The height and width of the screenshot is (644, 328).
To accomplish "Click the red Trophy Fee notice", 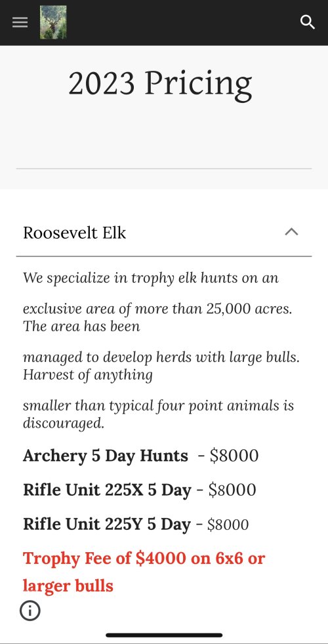I will pyautogui.click(x=144, y=572).
